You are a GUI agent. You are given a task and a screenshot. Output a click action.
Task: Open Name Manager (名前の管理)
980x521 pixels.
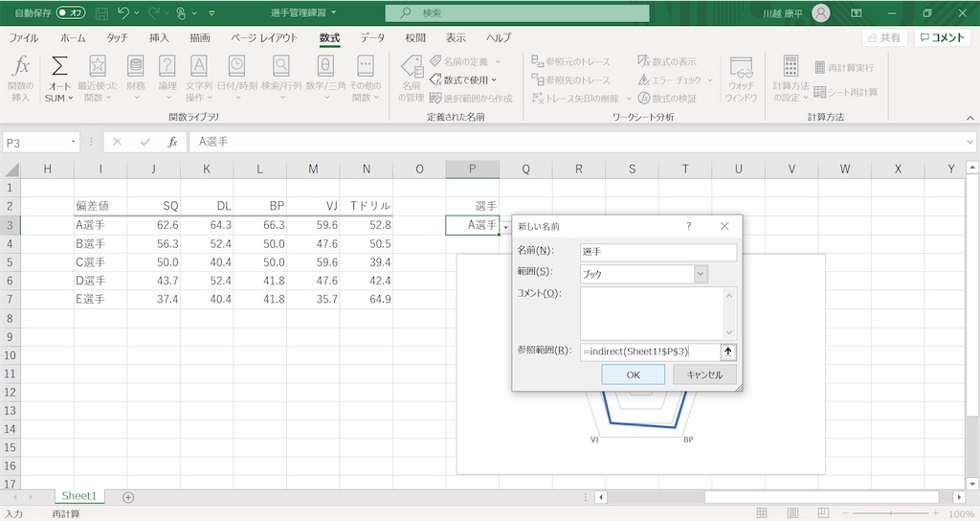click(x=412, y=79)
